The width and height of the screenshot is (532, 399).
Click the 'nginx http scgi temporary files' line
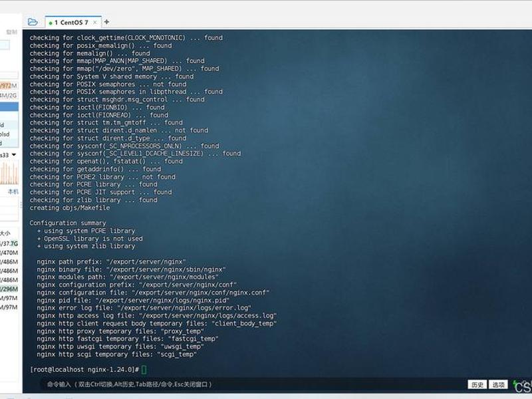[117, 354]
